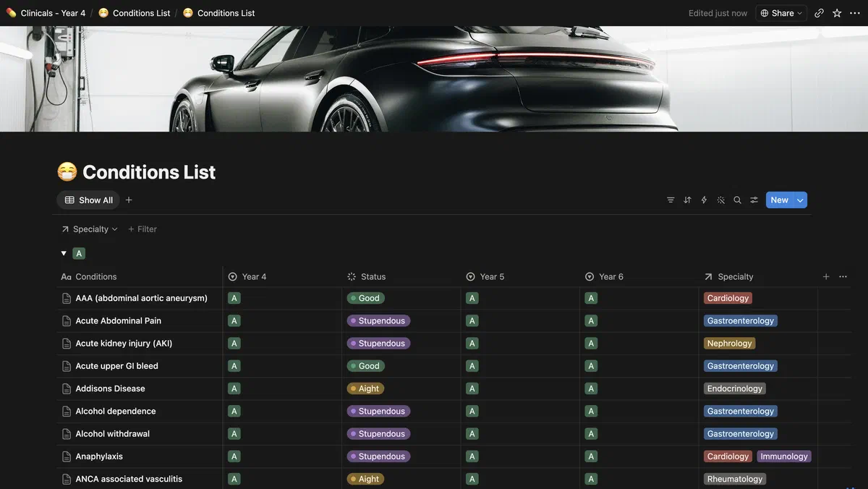Open ANCA associated vasculitis page
The image size is (868, 489).
click(x=129, y=479)
